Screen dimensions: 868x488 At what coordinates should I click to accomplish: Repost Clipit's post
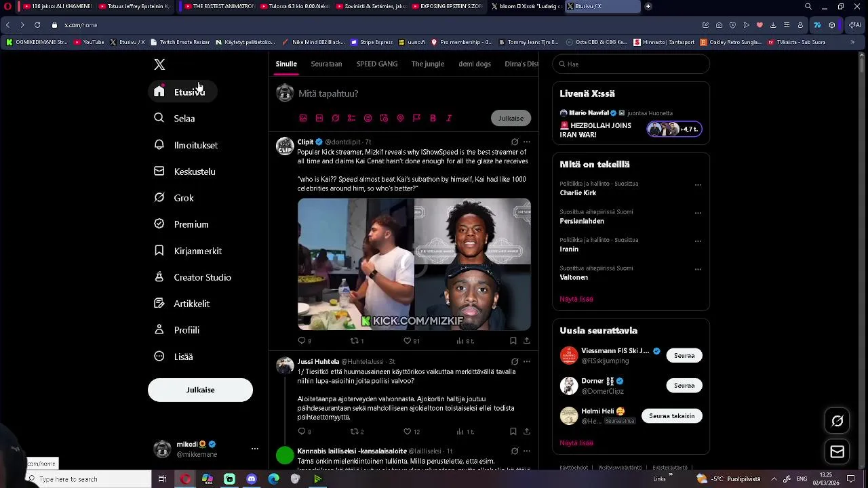pyautogui.click(x=357, y=341)
